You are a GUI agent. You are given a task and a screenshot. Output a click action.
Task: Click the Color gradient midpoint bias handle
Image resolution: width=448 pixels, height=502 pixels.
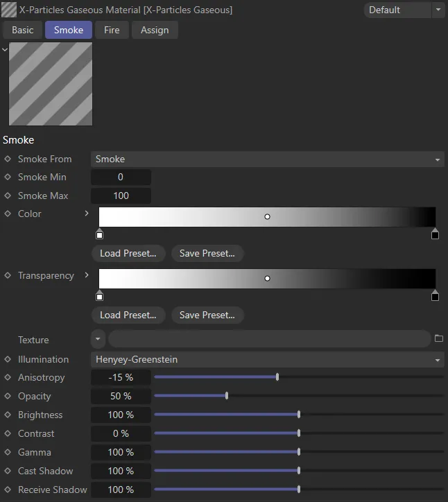pyautogui.click(x=267, y=217)
